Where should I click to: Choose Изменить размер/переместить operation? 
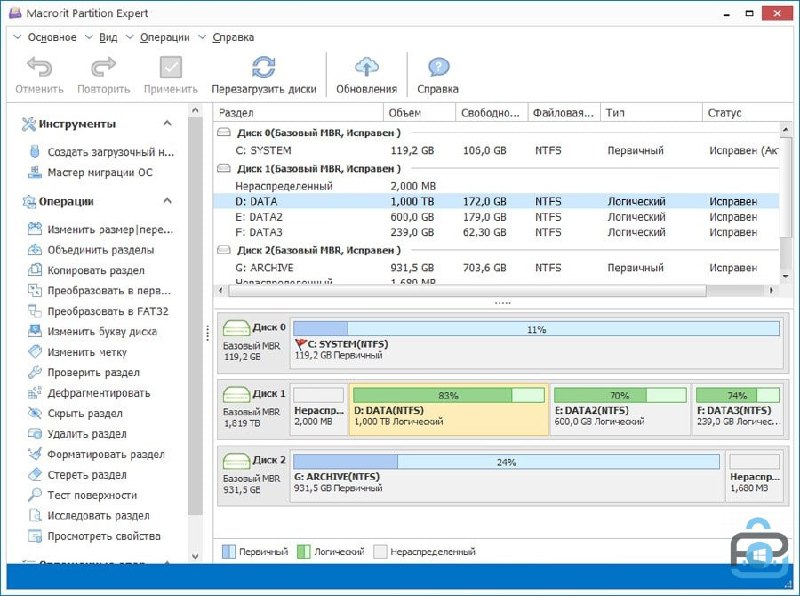click(x=101, y=229)
